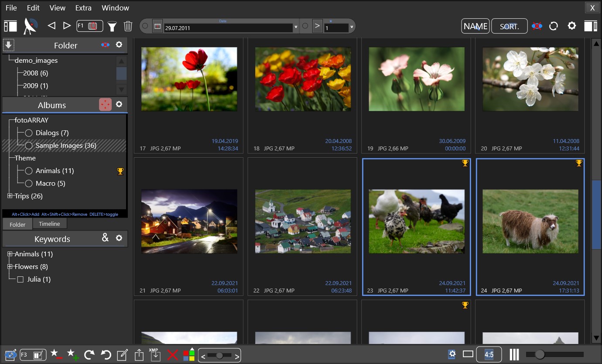Viewport: 602px width, 364px height.
Task: Open the View menu
Action: click(x=58, y=8)
